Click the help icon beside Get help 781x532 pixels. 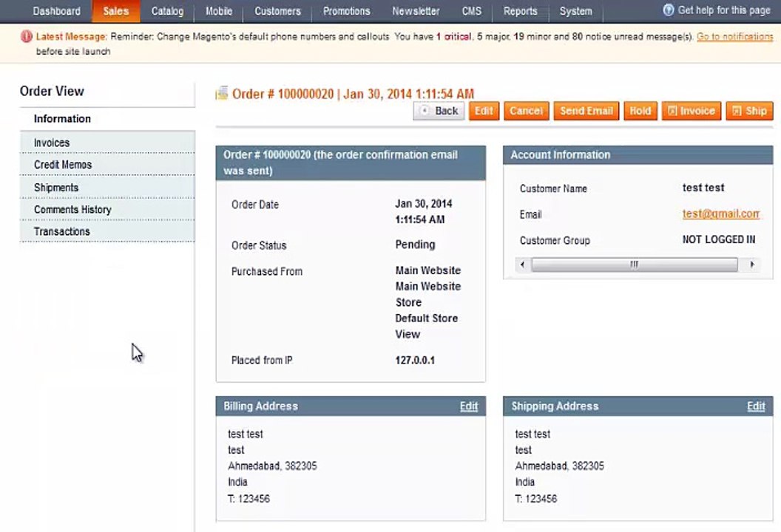pyautogui.click(x=668, y=10)
